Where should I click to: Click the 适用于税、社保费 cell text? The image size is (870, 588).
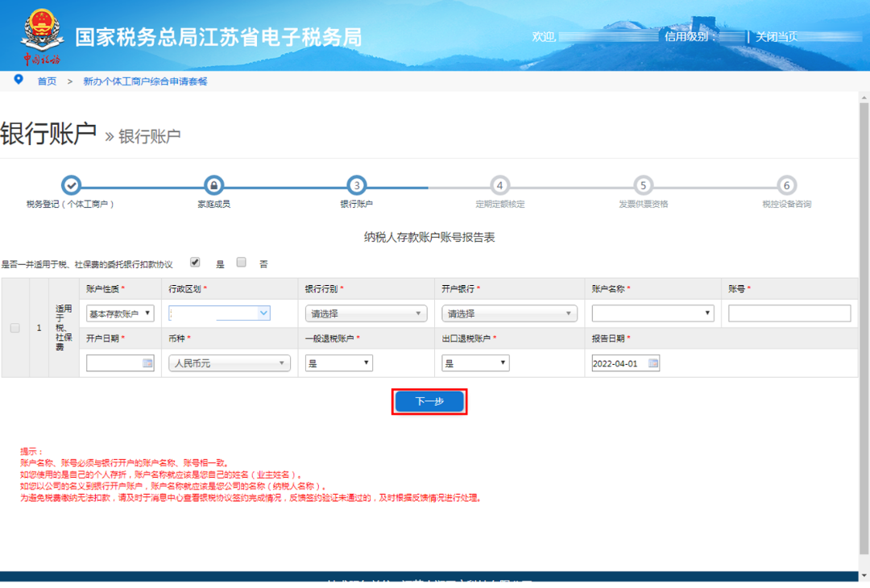[64, 328]
